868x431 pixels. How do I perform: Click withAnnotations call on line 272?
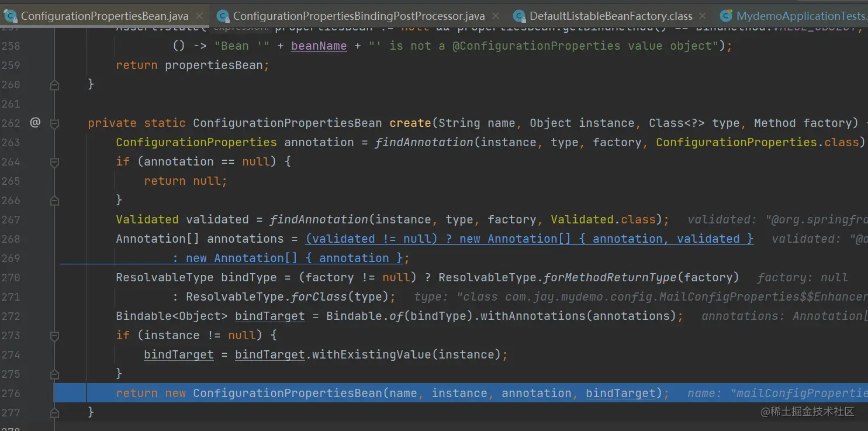pyautogui.click(x=532, y=316)
